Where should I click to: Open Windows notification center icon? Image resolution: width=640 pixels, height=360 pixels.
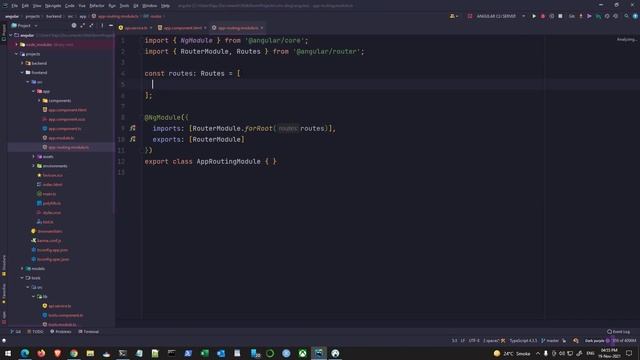[629, 353]
